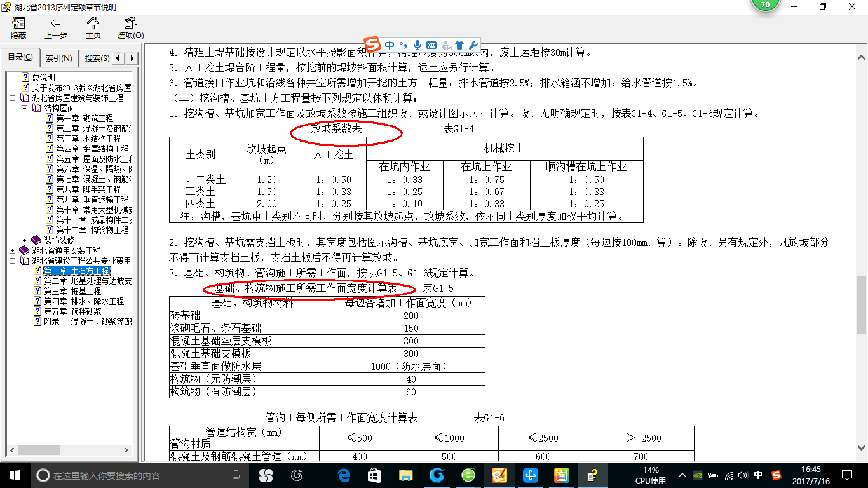Image resolution: width=868 pixels, height=488 pixels.
Task: Select 第二章 混凝土及钢筋 topic
Action: [x=93, y=128]
